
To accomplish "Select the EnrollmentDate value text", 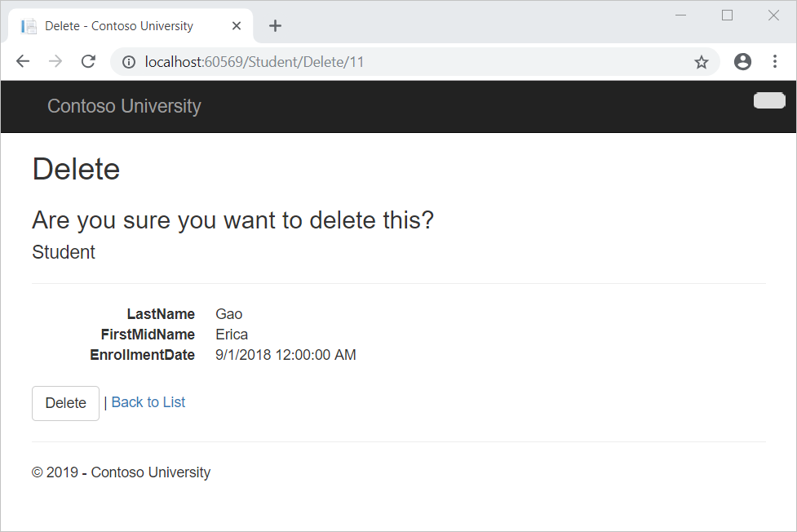I will click(286, 354).
